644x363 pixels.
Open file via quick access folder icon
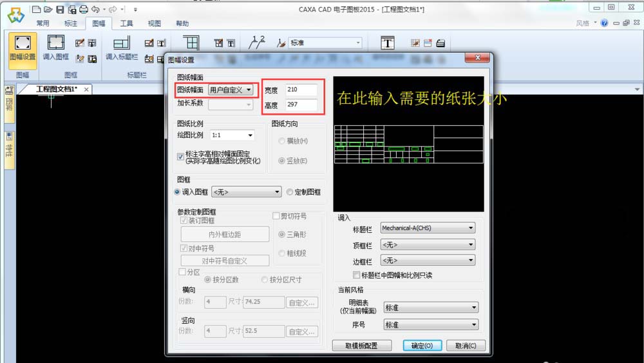point(48,9)
